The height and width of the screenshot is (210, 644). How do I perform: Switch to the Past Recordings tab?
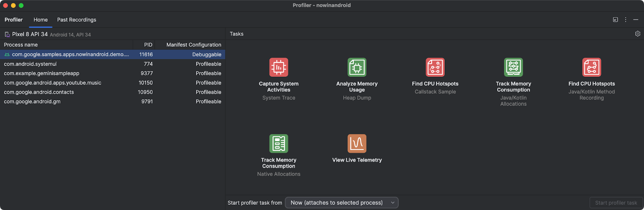76,20
